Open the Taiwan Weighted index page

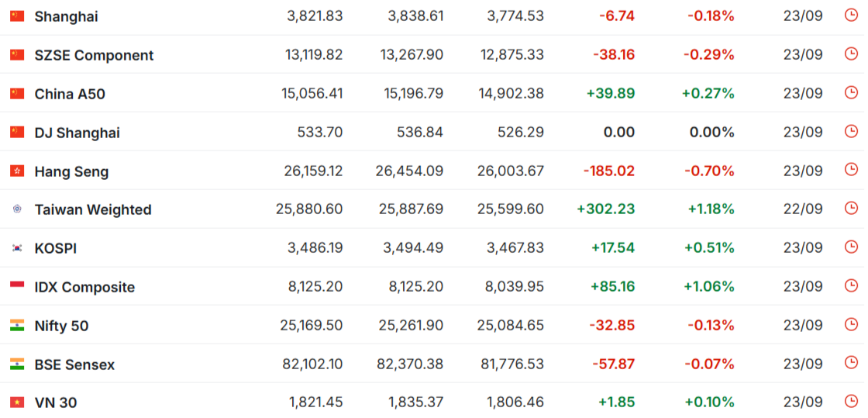[x=93, y=210]
